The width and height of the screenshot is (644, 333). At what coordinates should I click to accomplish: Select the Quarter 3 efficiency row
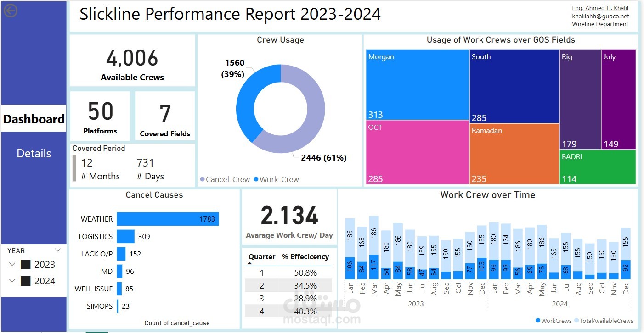pyautogui.click(x=288, y=298)
